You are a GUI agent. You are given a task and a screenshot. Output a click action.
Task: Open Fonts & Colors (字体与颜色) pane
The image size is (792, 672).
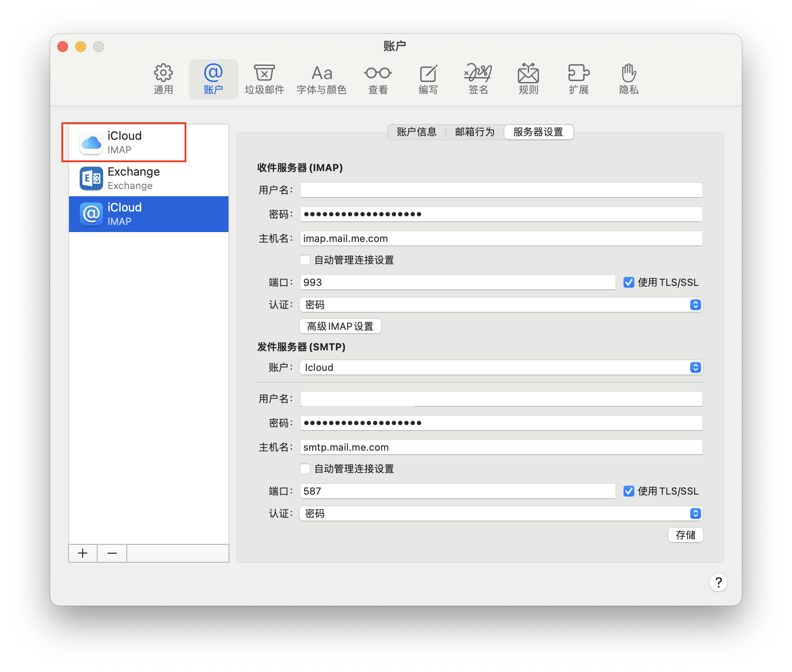[x=321, y=79]
